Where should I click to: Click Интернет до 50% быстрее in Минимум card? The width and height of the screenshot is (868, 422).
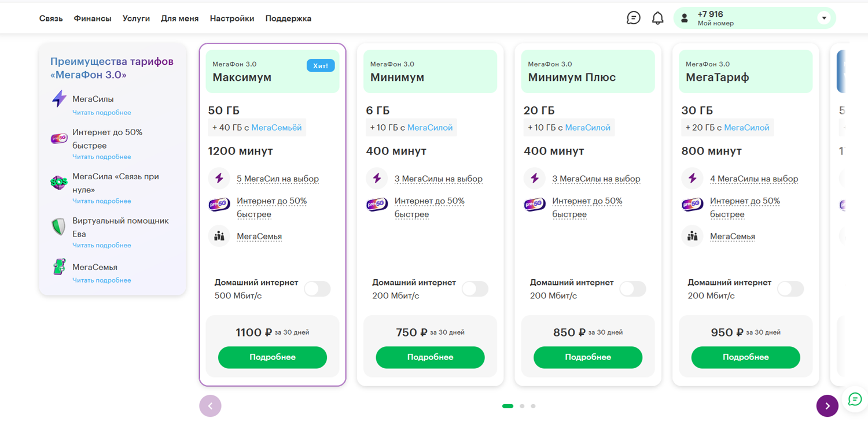(x=430, y=208)
